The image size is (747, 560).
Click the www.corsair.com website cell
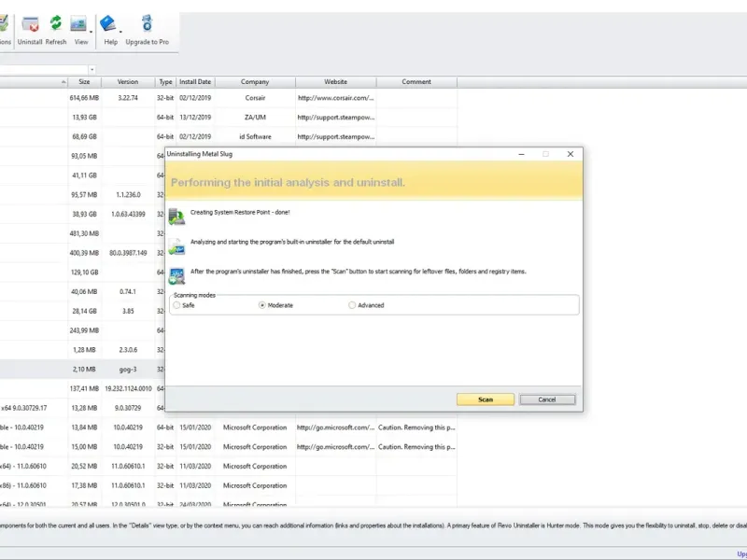click(336, 98)
